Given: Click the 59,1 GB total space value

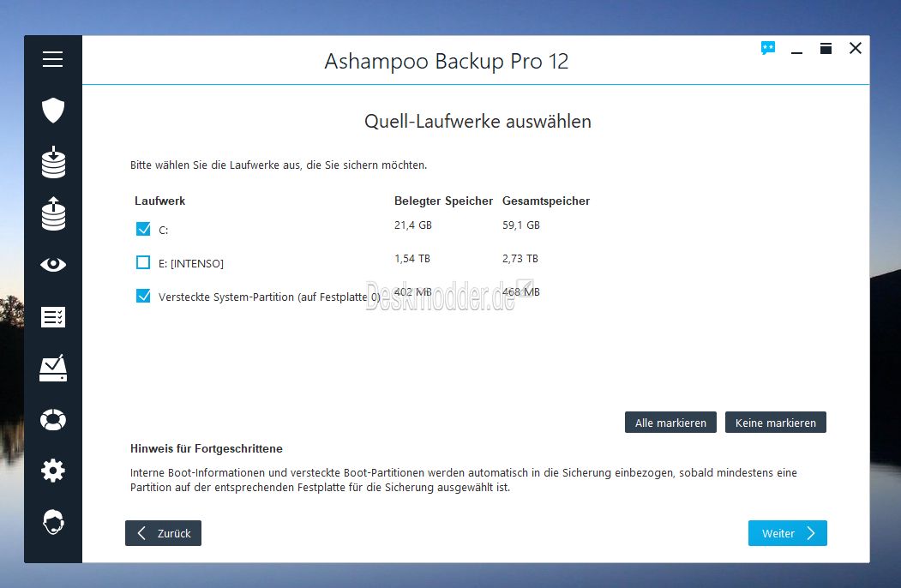Looking at the screenshot, I should click(x=521, y=225).
